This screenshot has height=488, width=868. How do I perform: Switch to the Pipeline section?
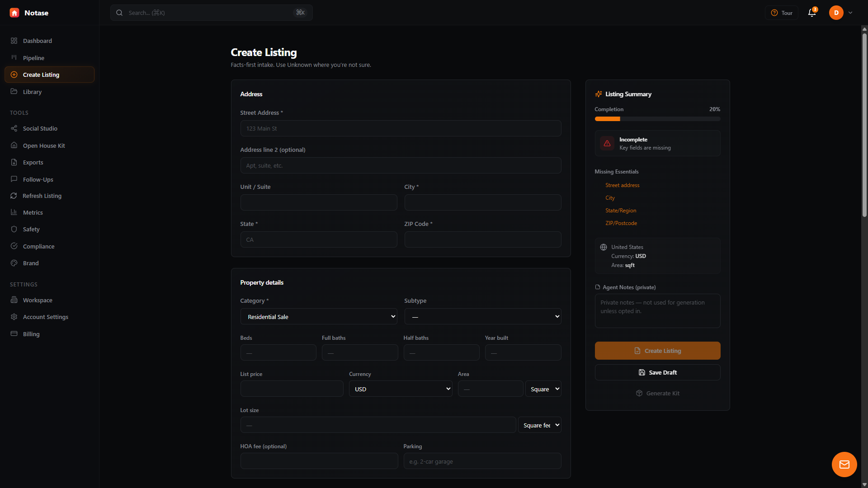click(x=33, y=58)
